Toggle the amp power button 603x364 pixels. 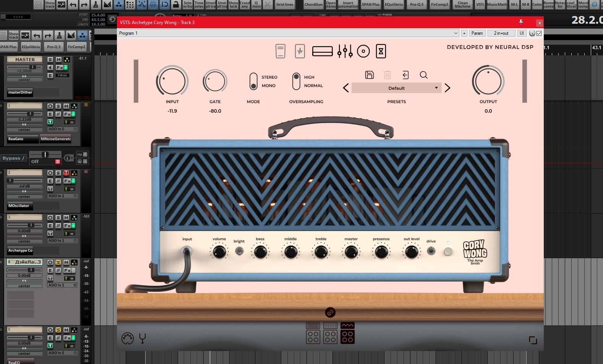tap(448, 251)
